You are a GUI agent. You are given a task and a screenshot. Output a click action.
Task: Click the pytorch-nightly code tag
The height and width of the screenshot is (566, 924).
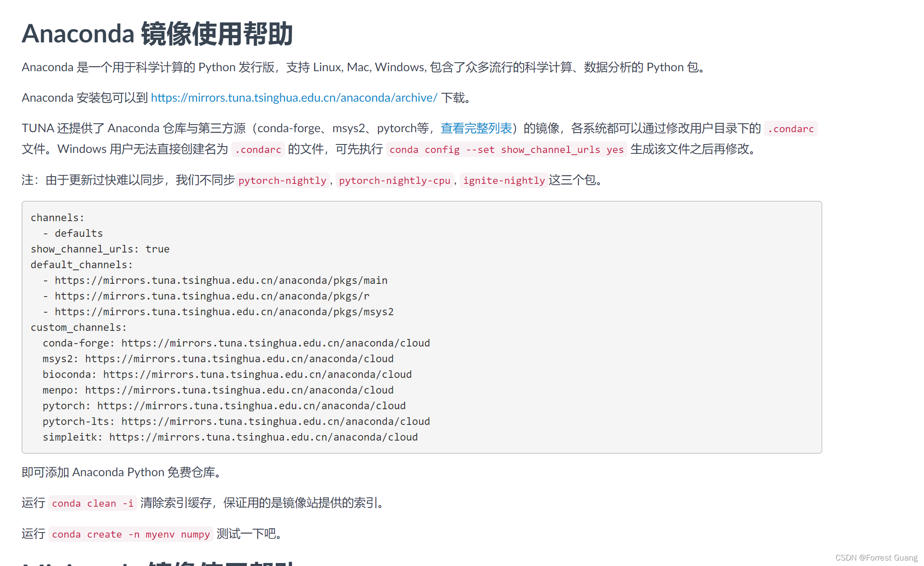(x=282, y=180)
